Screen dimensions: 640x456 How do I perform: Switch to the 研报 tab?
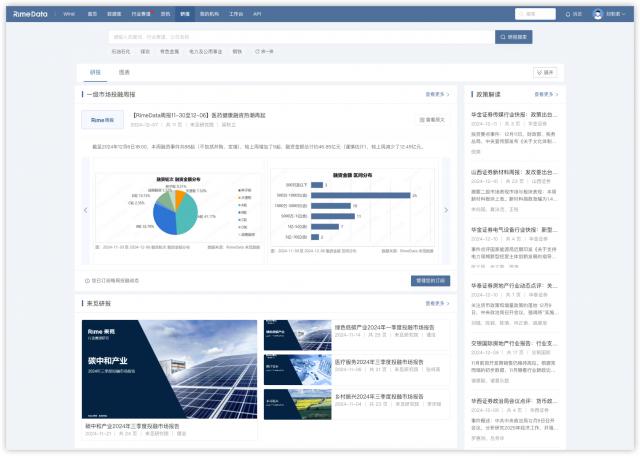click(x=95, y=73)
